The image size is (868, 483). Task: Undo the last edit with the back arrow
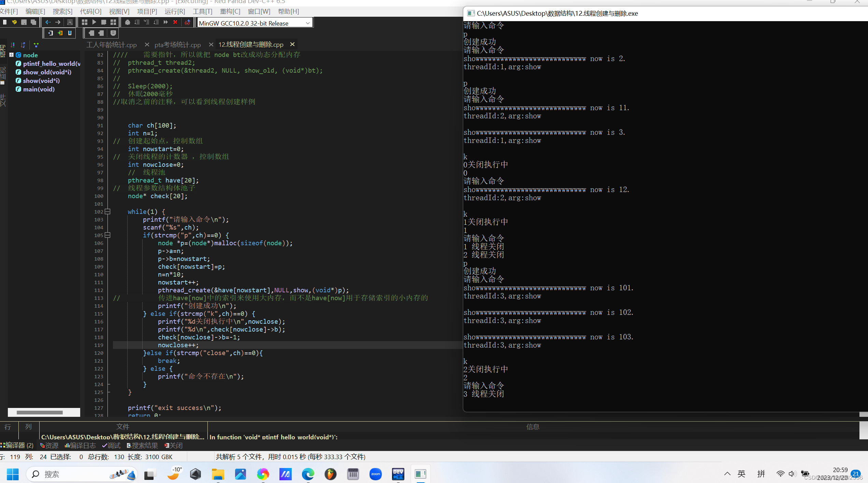(48, 23)
